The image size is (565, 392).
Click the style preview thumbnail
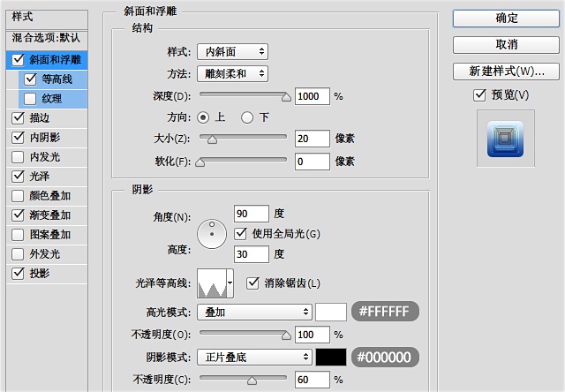click(x=506, y=138)
